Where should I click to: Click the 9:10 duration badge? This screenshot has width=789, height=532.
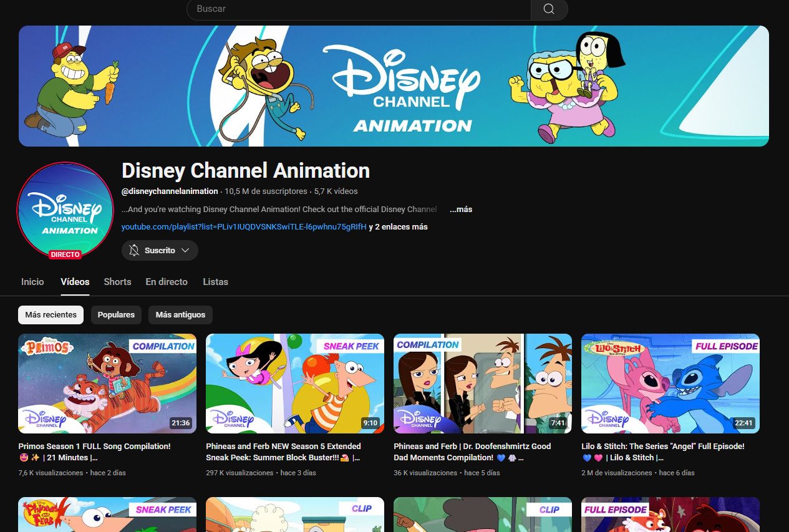[x=370, y=423]
